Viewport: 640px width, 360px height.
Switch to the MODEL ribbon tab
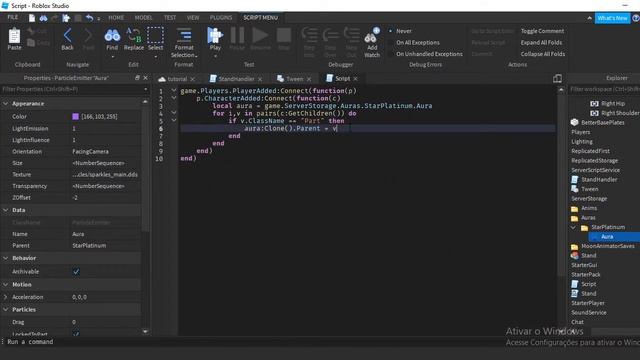[x=143, y=18]
